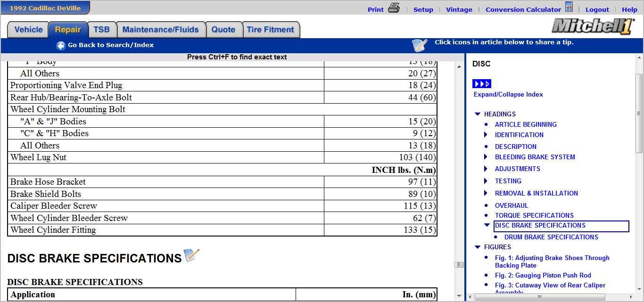Open DRUM BRAKE SPECIFICATIONS in index
Screen dimensions: 644x302
(551, 237)
